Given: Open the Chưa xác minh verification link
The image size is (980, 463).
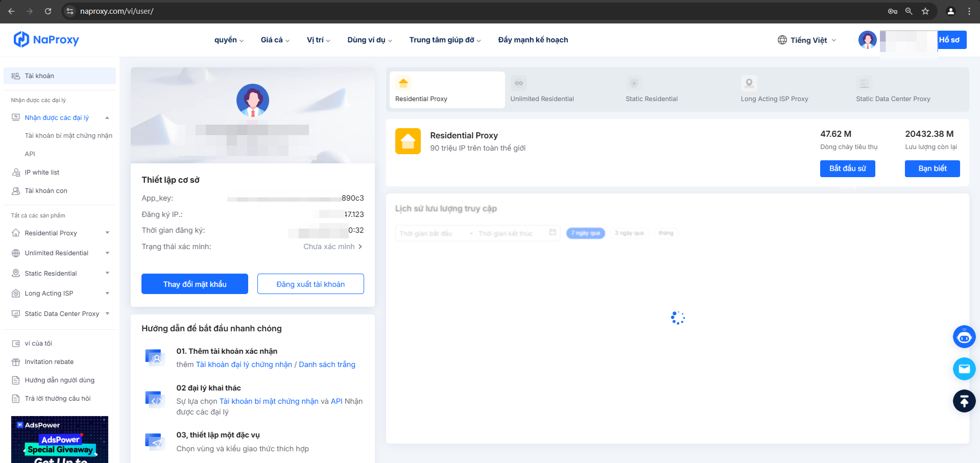Looking at the screenshot, I should (333, 247).
